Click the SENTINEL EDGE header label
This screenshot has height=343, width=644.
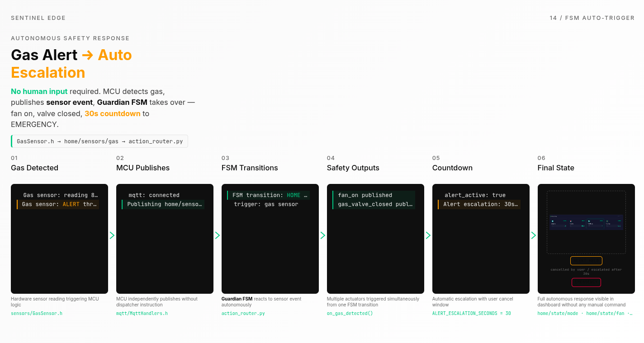(38, 18)
